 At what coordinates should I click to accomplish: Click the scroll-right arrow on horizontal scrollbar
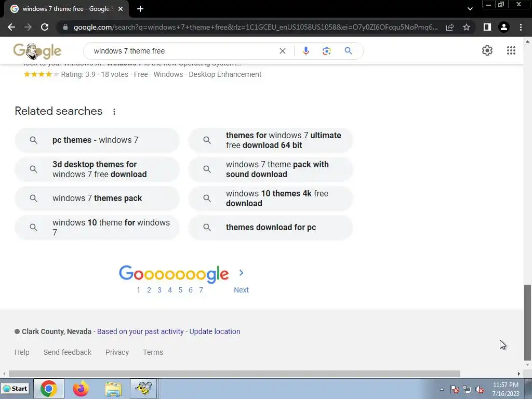tap(519, 374)
